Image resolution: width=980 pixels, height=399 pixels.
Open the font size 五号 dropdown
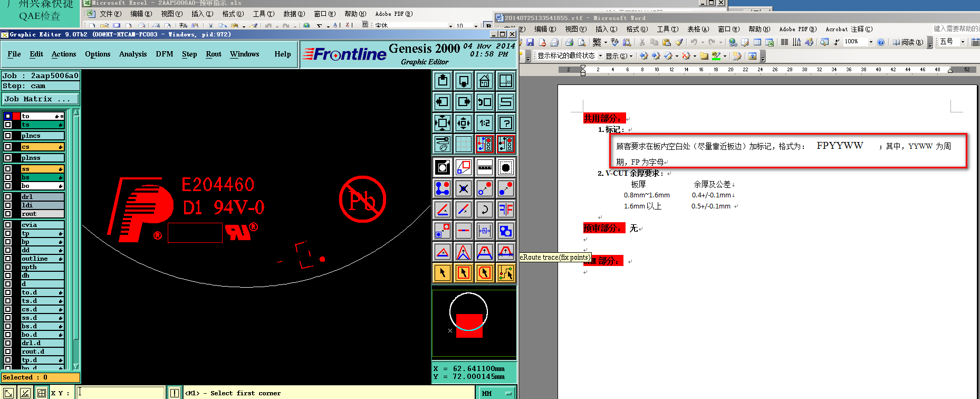963,42
